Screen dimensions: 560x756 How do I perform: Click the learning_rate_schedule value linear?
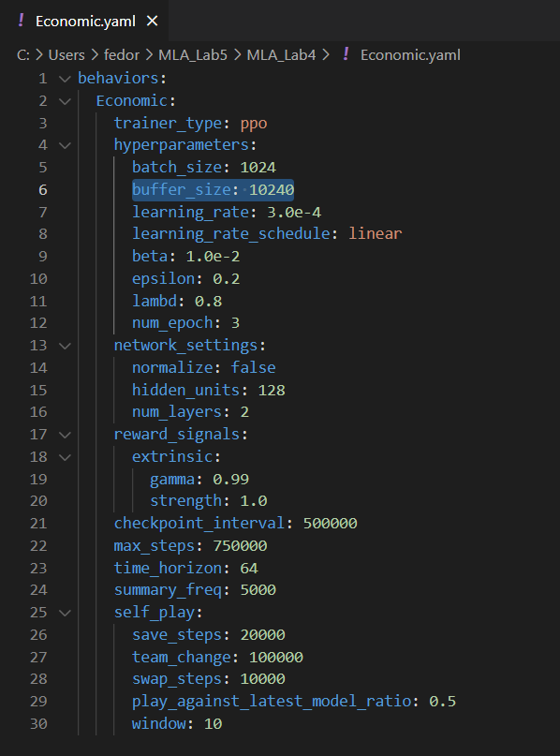[375, 234]
